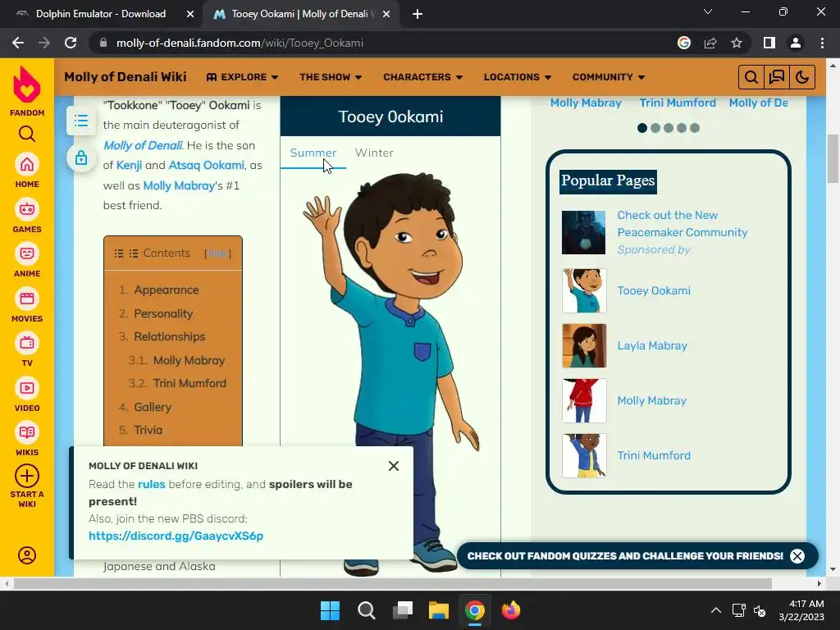Open the wiki Discuss icon
Image resolution: width=840 pixels, height=630 pixels.
[776, 77]
